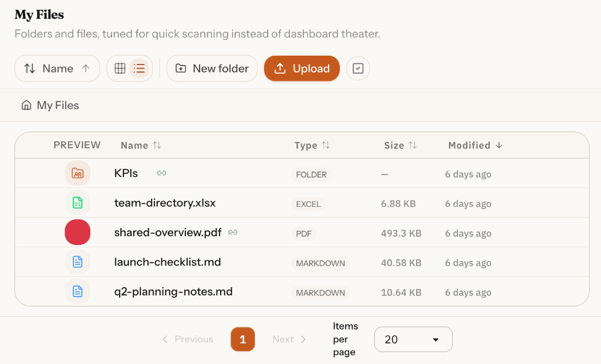This screenshot has height=364, width=601.
Task: Open shared-overview.pdf file
Action: coord(168,232)
